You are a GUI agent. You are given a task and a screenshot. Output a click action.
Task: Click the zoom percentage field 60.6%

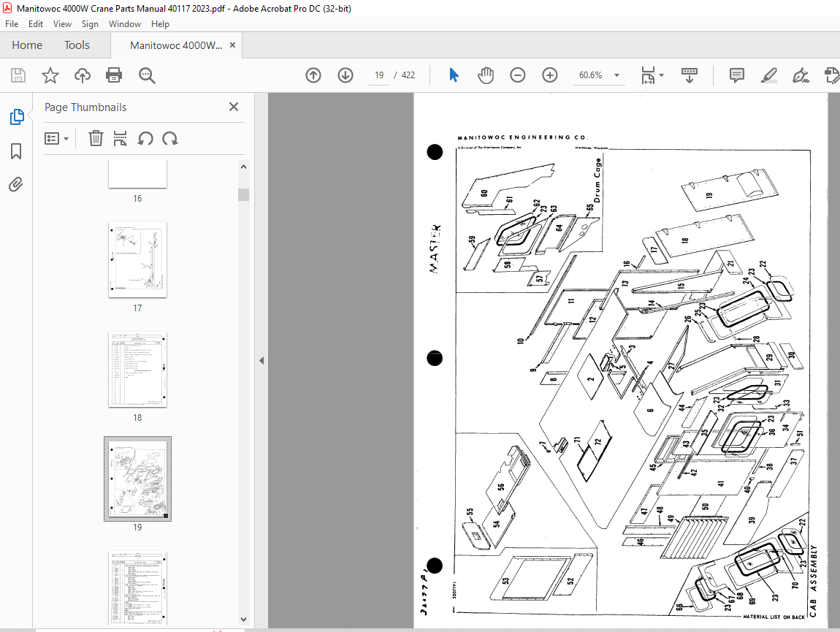(x=590, y=75)
